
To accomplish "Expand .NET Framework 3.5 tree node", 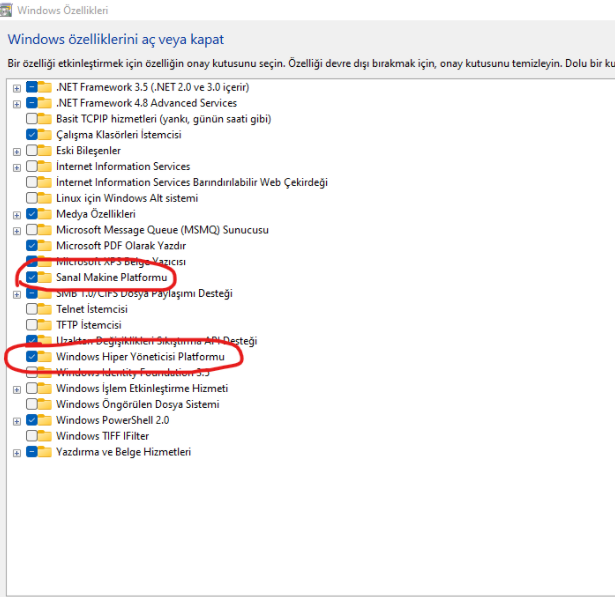I will point(16,88).
